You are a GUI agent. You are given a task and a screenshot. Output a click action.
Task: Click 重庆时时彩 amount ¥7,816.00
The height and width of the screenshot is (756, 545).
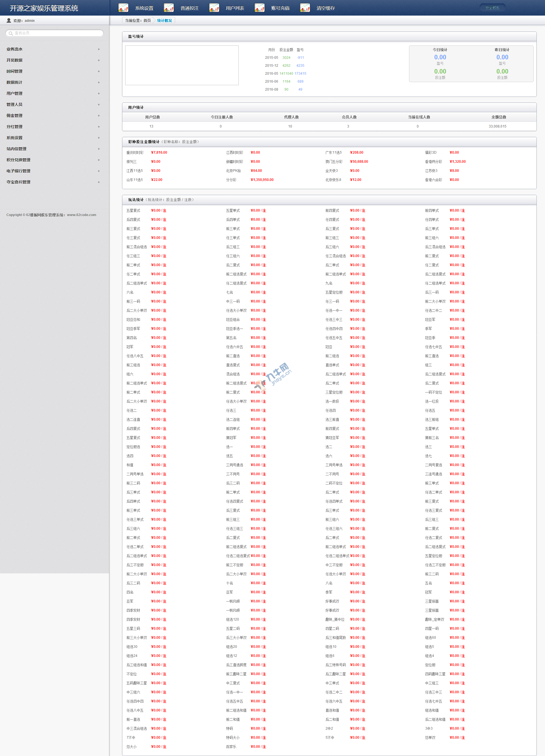click(159, 153)
